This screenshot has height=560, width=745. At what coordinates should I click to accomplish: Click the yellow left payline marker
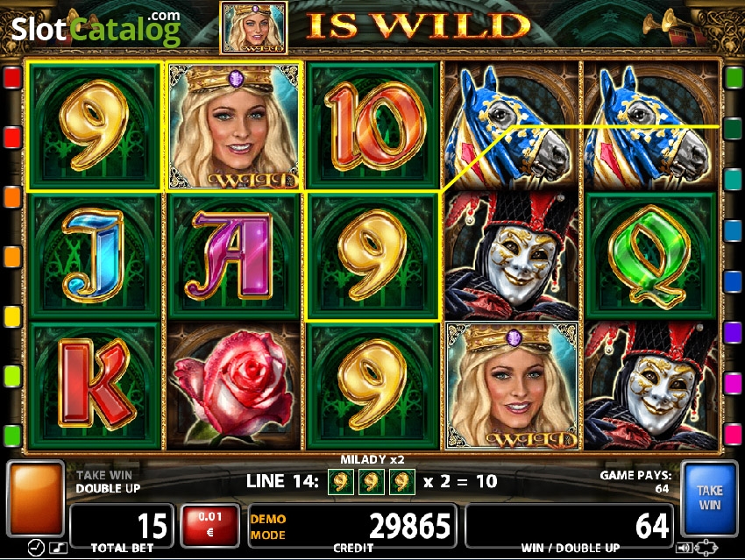pos(12,317)
